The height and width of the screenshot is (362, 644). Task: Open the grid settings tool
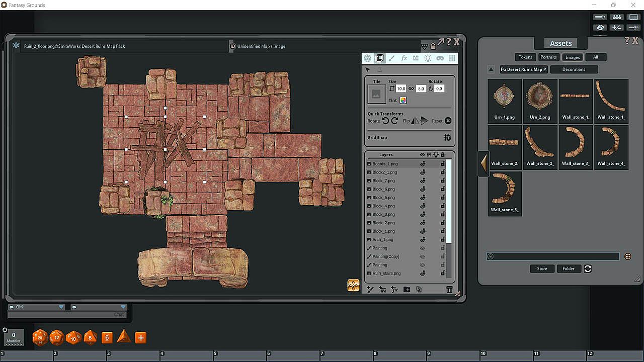[x=452, y=58]
